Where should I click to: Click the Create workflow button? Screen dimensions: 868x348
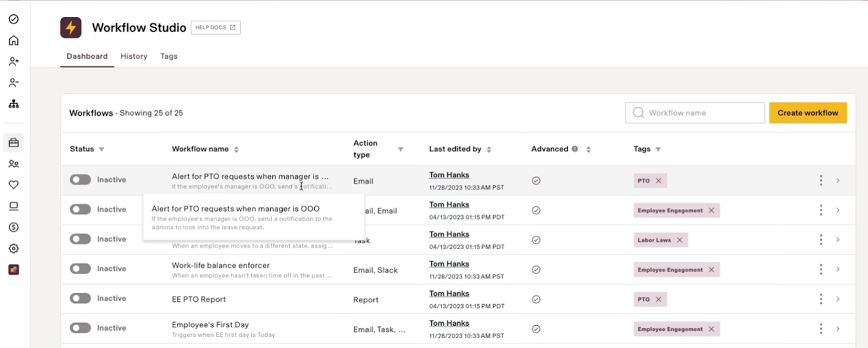(807, 113)
